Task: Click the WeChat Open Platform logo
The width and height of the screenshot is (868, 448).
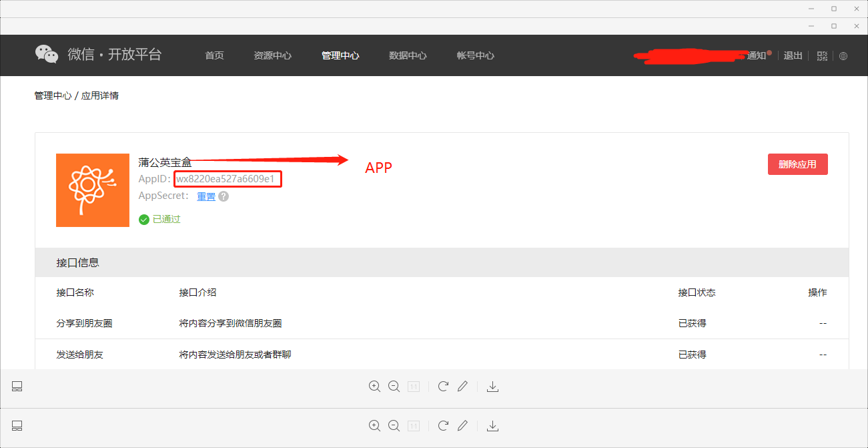Action: coord(98,55)
